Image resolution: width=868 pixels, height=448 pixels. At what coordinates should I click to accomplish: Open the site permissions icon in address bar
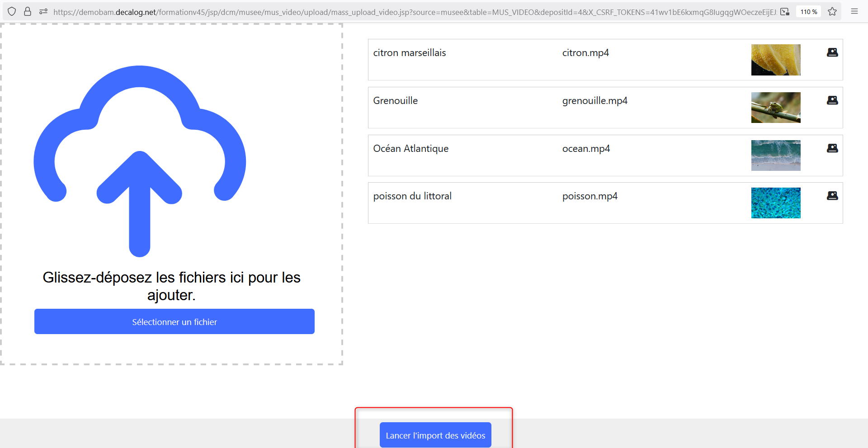43,12
